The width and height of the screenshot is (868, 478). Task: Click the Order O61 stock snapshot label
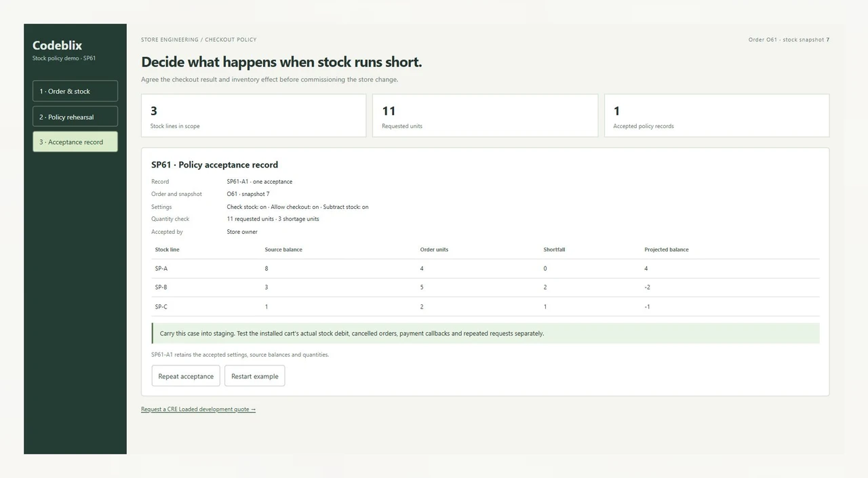point(789,40)
